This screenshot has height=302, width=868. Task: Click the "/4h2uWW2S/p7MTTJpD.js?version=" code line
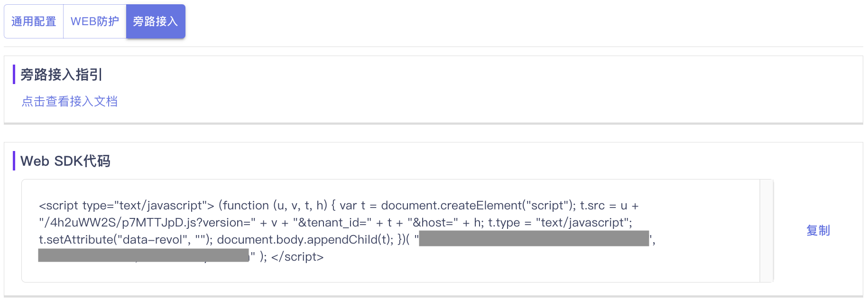[335, 223]
